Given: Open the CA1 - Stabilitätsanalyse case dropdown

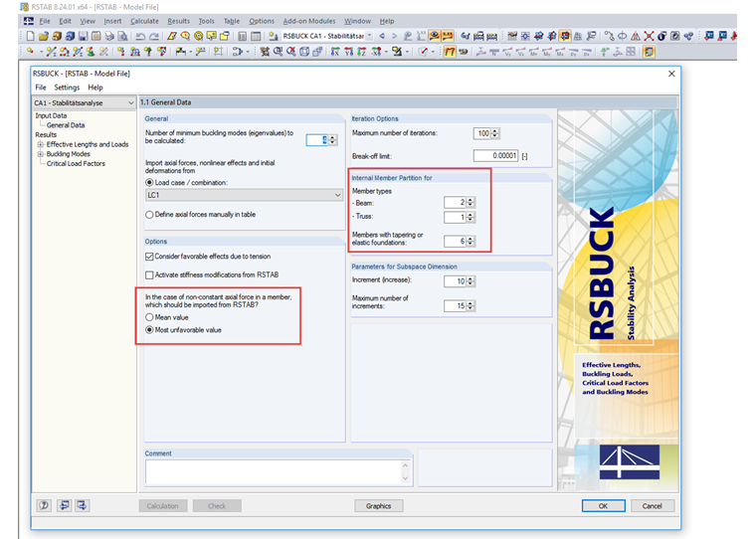Looking at the screenshot, I should [84, 102].
